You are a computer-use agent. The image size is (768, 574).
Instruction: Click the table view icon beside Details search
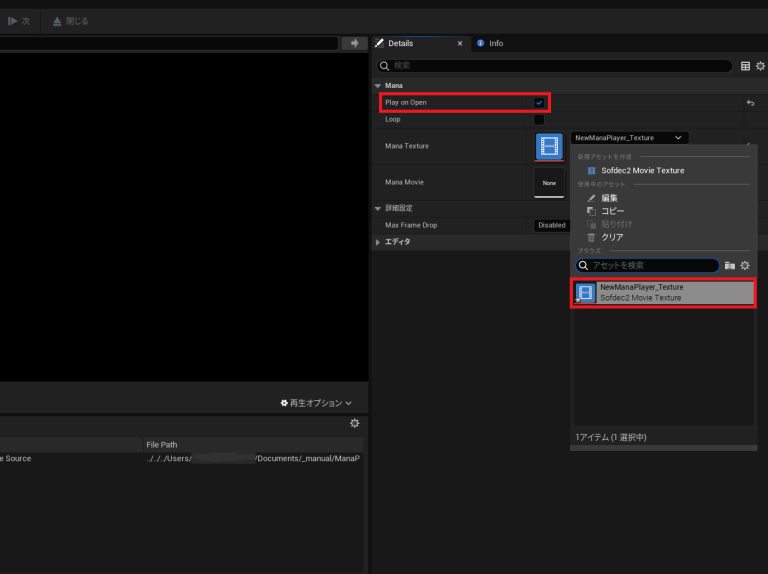tap(745, 66)
